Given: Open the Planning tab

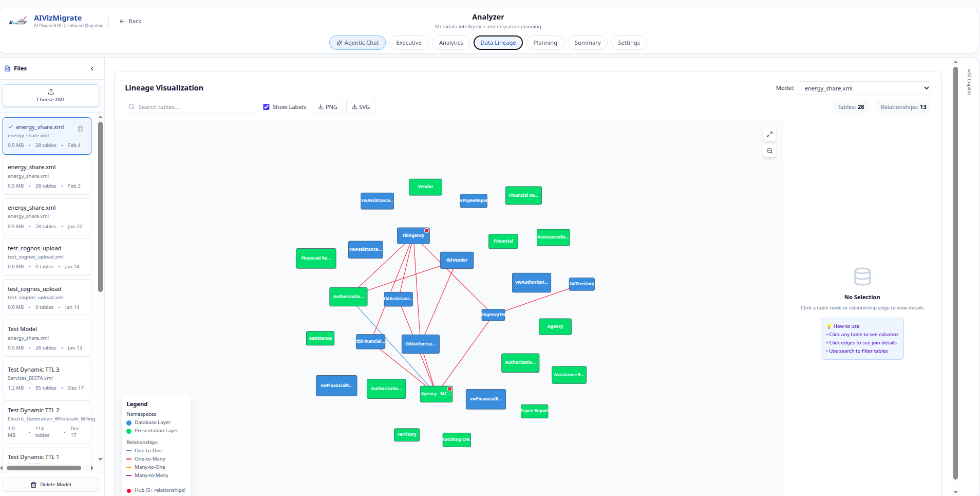Looking at the screenshot, I should point(545,43).
